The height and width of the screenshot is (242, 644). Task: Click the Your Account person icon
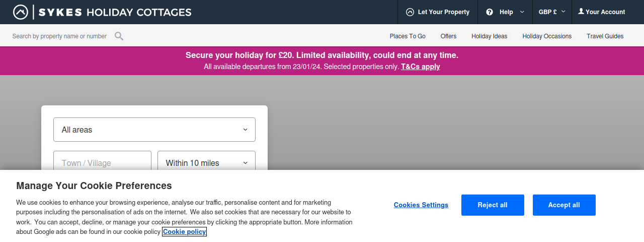(x=581, y=12)
